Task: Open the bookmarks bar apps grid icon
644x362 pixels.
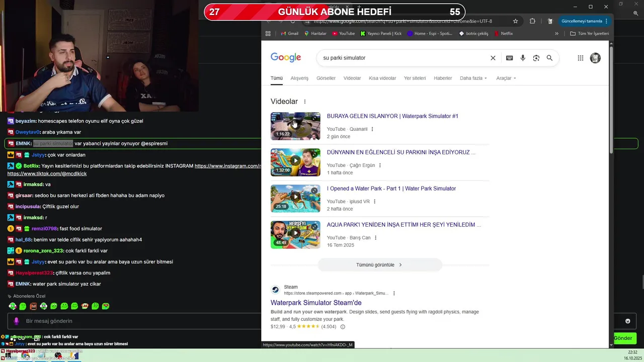Action: (268, 34)
